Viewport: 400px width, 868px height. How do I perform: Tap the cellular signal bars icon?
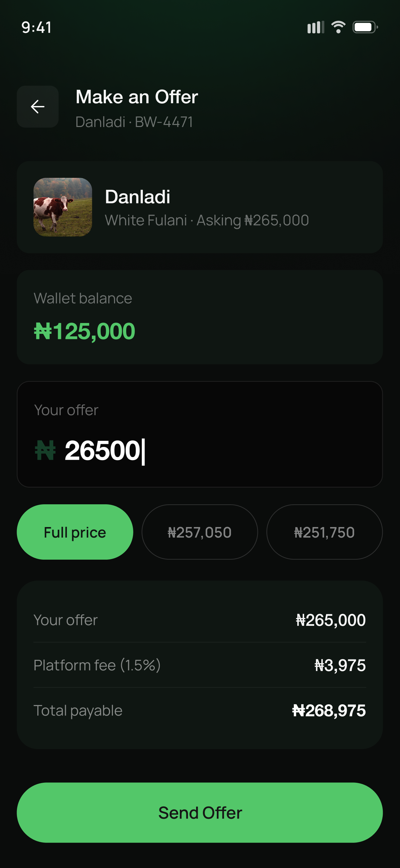click(x=316, y=27)
